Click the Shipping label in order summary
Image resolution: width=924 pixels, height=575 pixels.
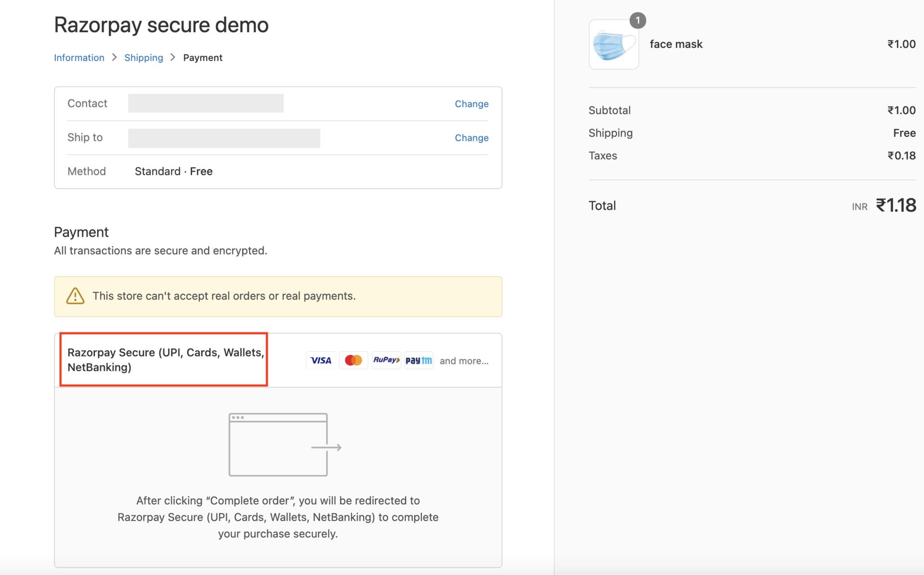coord(611,133)
